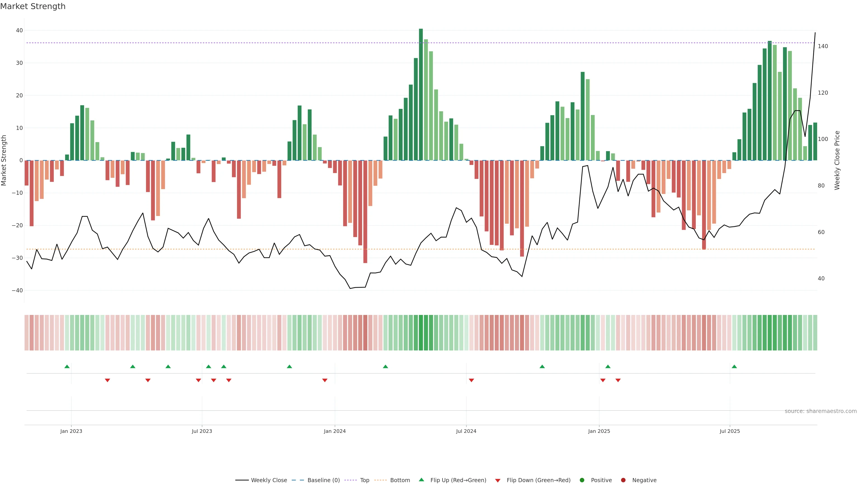Click the flip-down red triangle after Jul 2024
Image resolution: width=868 pixels, height=488 pixels.
[x=471, y=380]
